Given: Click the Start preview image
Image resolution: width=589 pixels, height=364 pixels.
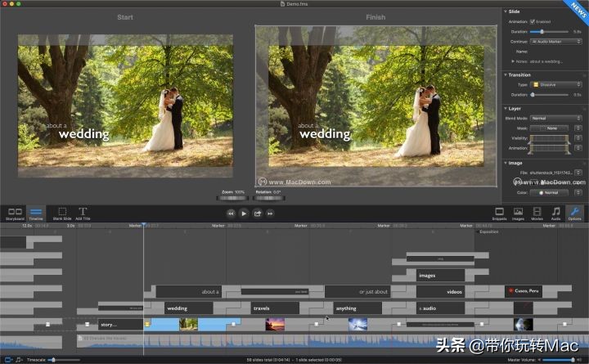Looking at the screenshot, I should [125, 106].
